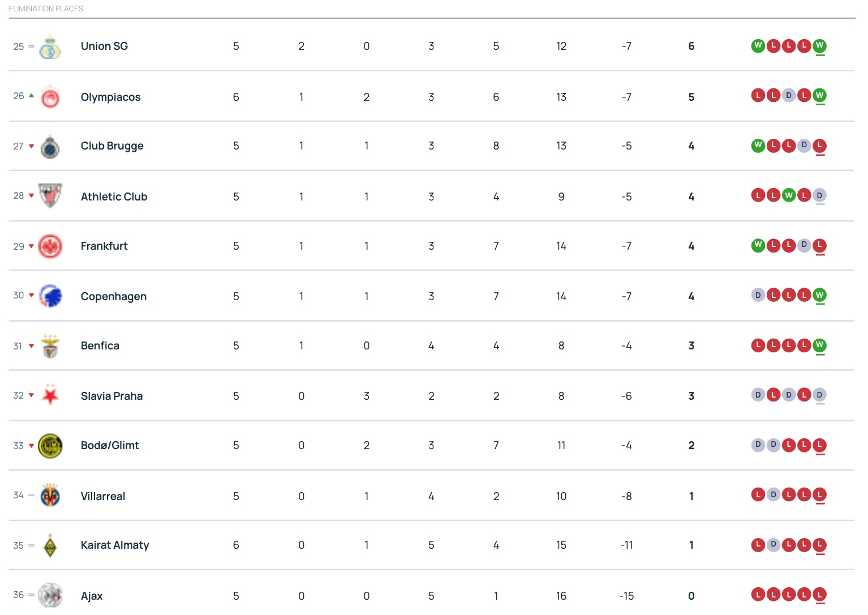Click the Athletic Club crest icon
Image resolution: width=868 pixels, height=615 pixels.
50,196
